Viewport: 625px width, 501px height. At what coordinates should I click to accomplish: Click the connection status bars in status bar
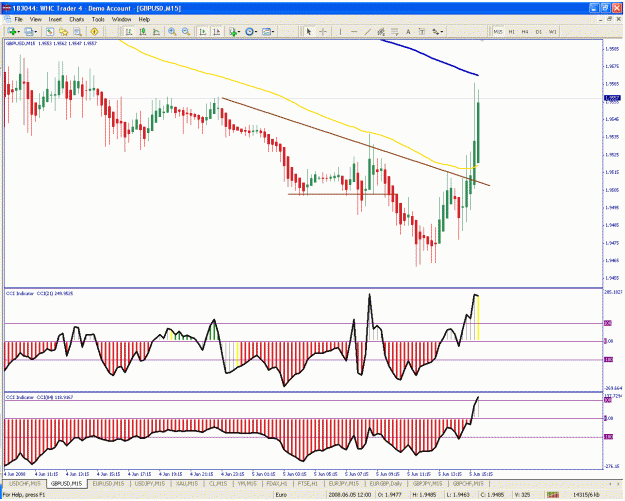click(x=553, y=495)
